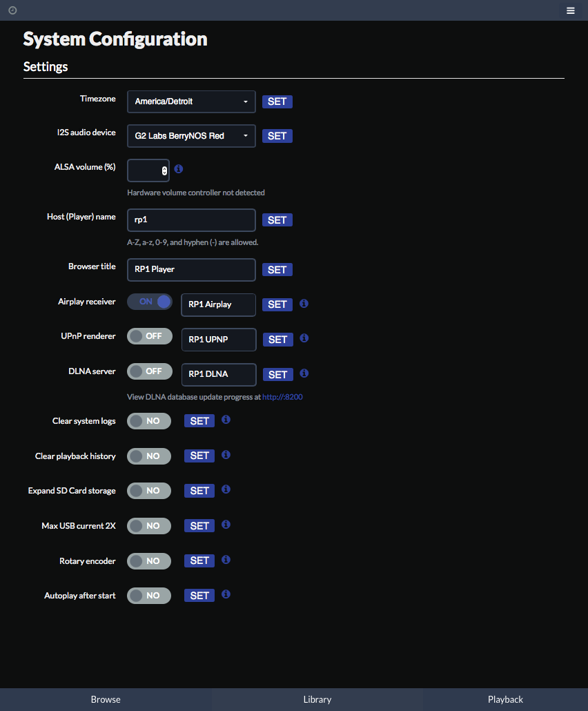Show info for UPnP renderer
This screenshot has height=711, width=588.
tap(304, 338)
